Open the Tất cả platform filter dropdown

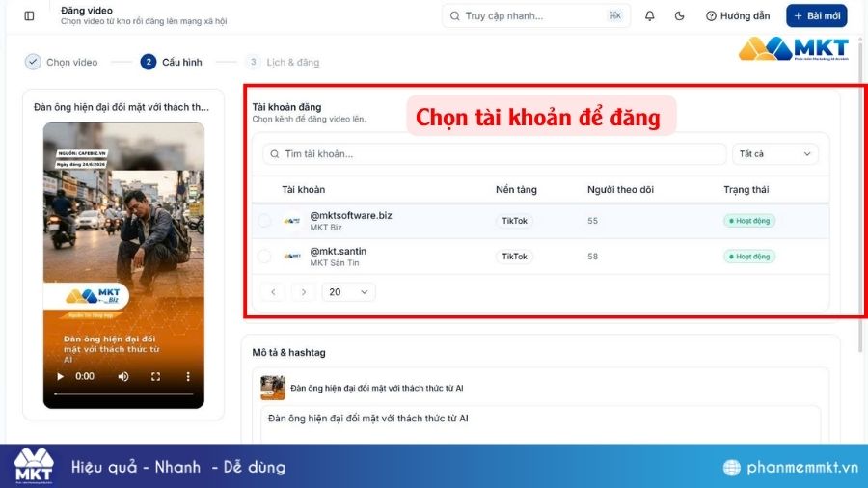[775, 153]
